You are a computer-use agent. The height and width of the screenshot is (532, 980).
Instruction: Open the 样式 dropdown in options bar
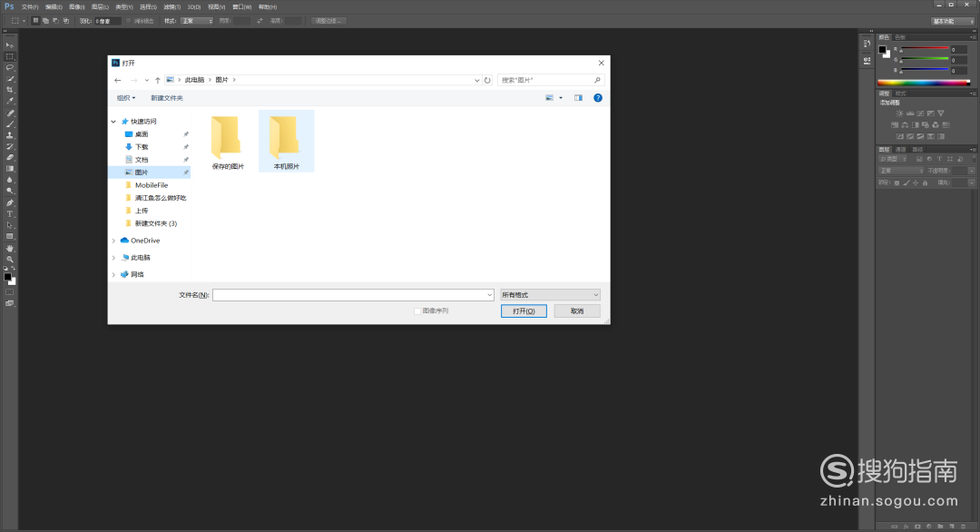coord(197,21)
